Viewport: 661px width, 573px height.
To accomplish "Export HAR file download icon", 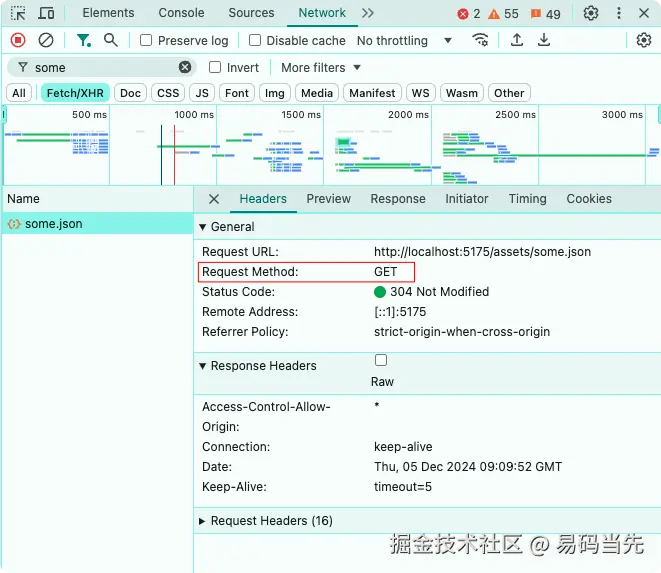I will click(544, 40).
